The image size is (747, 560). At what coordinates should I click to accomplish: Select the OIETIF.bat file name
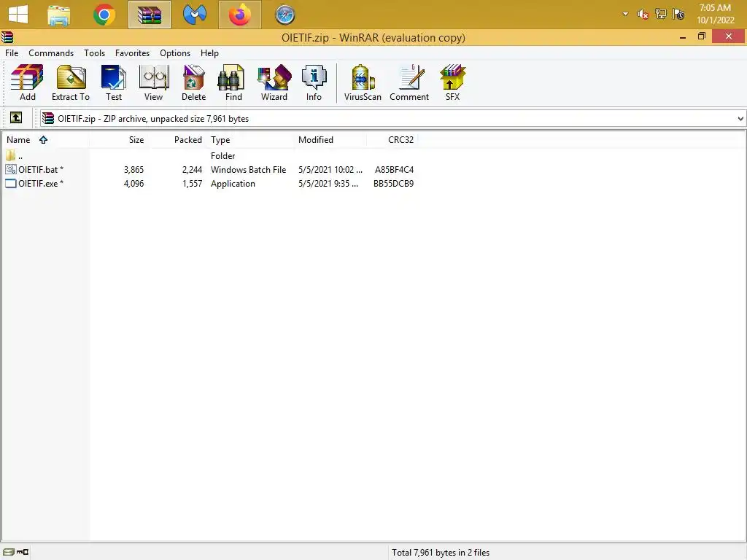tap(41, 169)
